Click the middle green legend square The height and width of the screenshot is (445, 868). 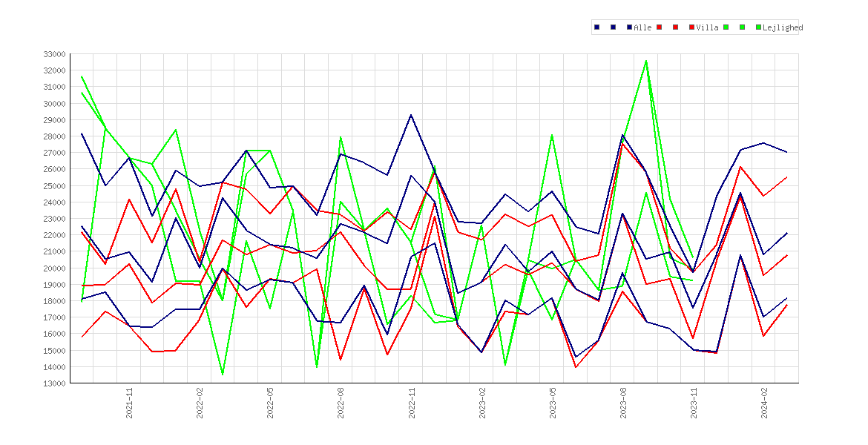click(742, 27)
